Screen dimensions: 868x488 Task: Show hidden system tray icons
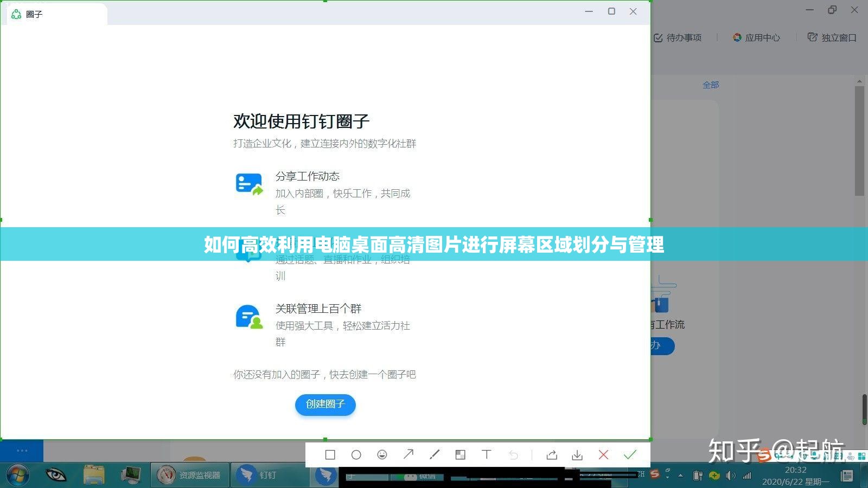[681, 476]
